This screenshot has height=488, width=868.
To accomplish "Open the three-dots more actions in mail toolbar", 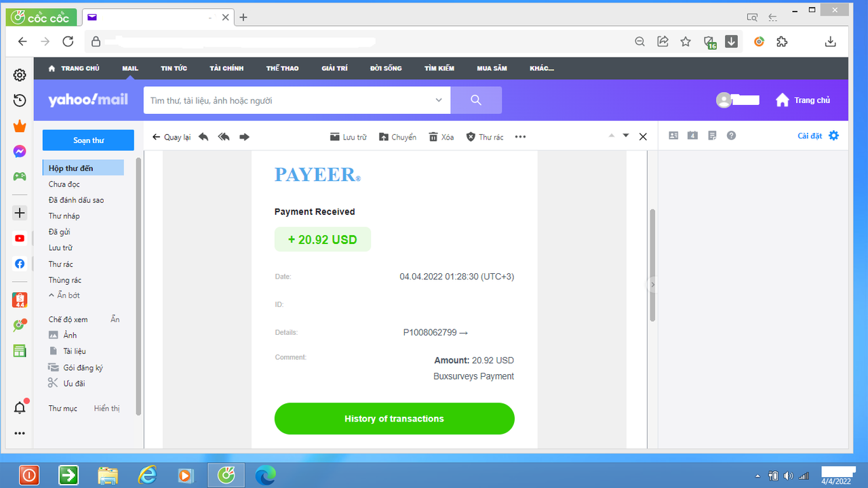I will (x=520, y=137).
